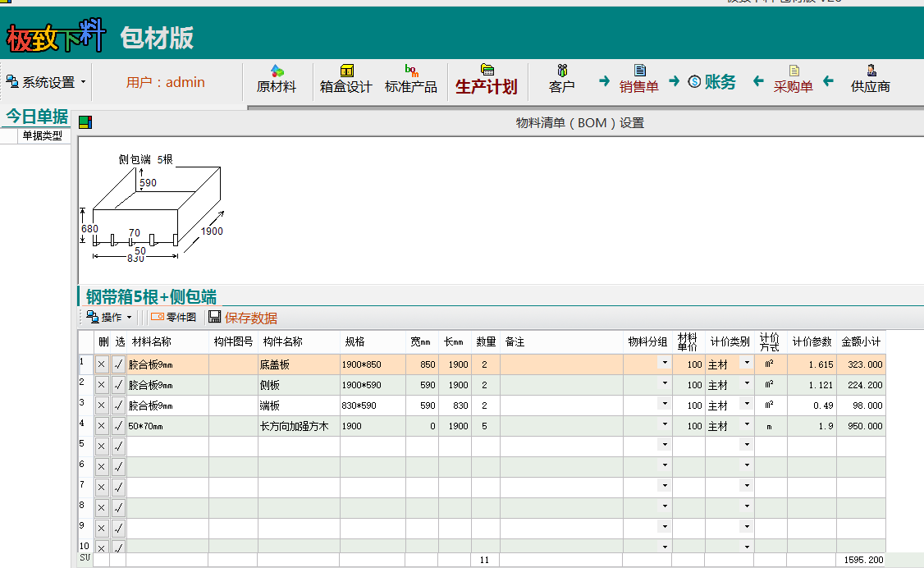Delete row 4 using its X button
924x568 pixels.
(x=102, y=426)
